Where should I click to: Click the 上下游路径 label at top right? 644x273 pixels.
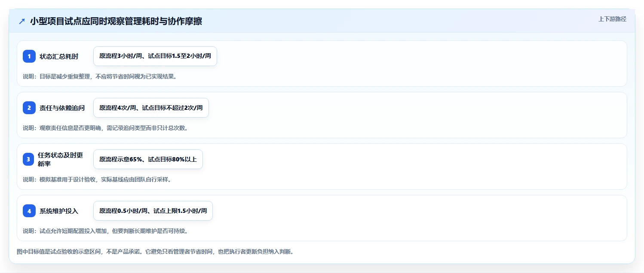pos(612,19)
